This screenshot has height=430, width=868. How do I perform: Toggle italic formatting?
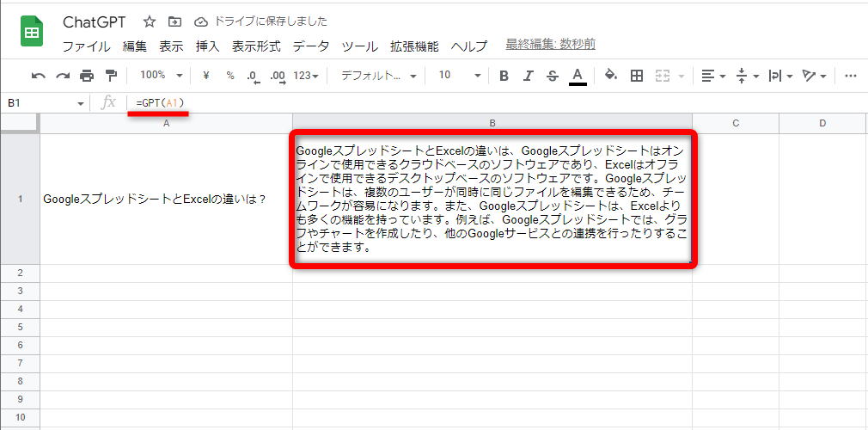click(529, 76)
